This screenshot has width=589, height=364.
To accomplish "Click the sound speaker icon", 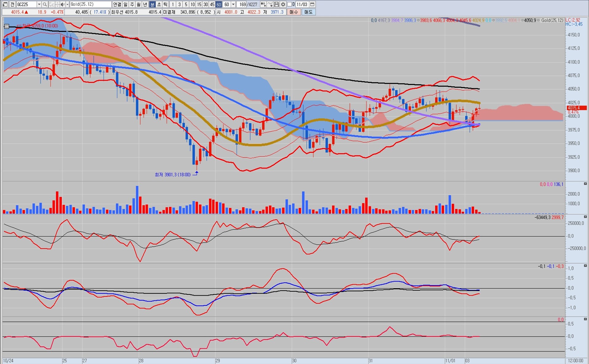I will (62, 4).
